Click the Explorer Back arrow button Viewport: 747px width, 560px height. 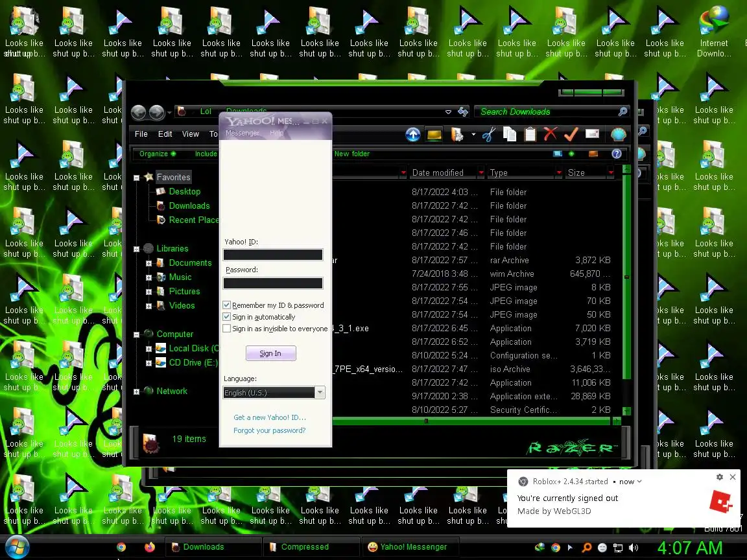coord(139,112)
